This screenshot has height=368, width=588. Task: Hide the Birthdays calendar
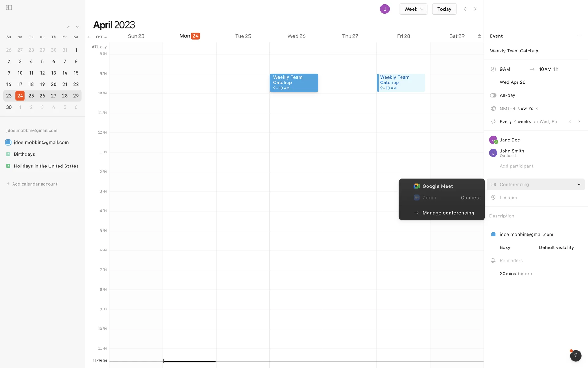(x=8, y=154)
